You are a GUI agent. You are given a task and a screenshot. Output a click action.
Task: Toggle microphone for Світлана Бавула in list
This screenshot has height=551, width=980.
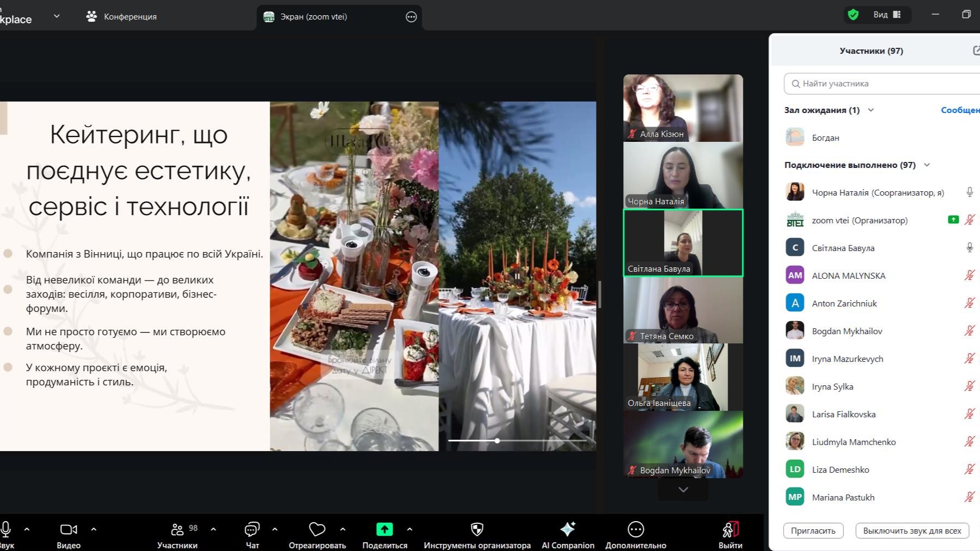click(x=969, y=248)
